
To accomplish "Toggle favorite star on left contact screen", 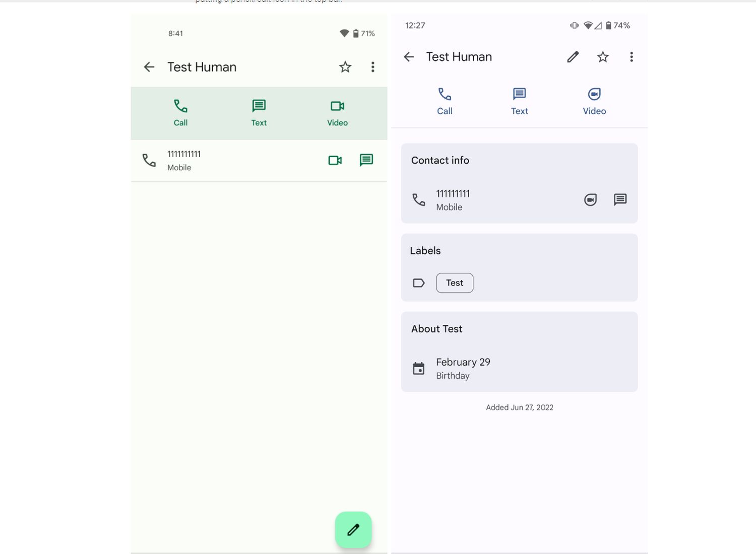I will click(345, 67).
